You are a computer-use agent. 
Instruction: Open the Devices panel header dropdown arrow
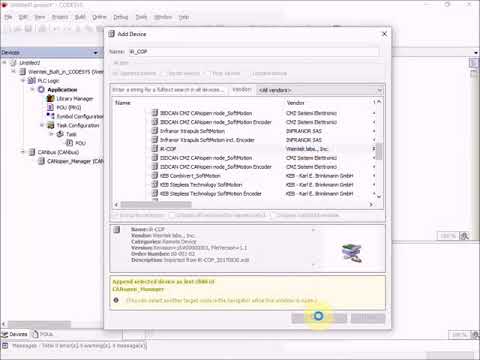click(x=96, y=53)
